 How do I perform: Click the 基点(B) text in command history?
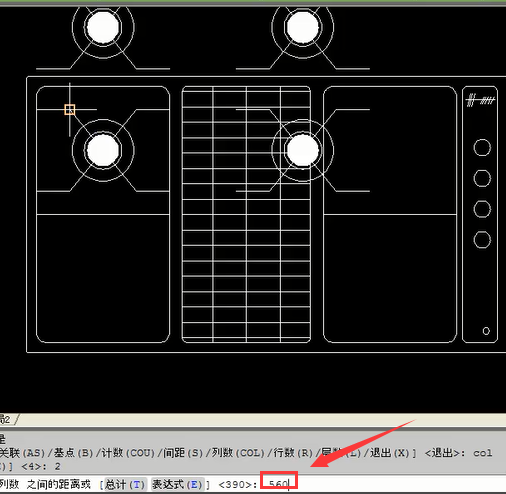(x=73, y=453)
